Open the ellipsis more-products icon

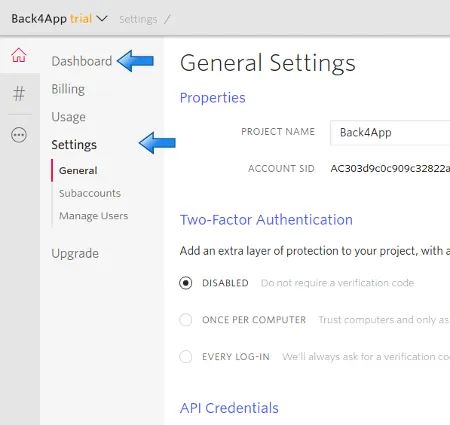(19, 135)
